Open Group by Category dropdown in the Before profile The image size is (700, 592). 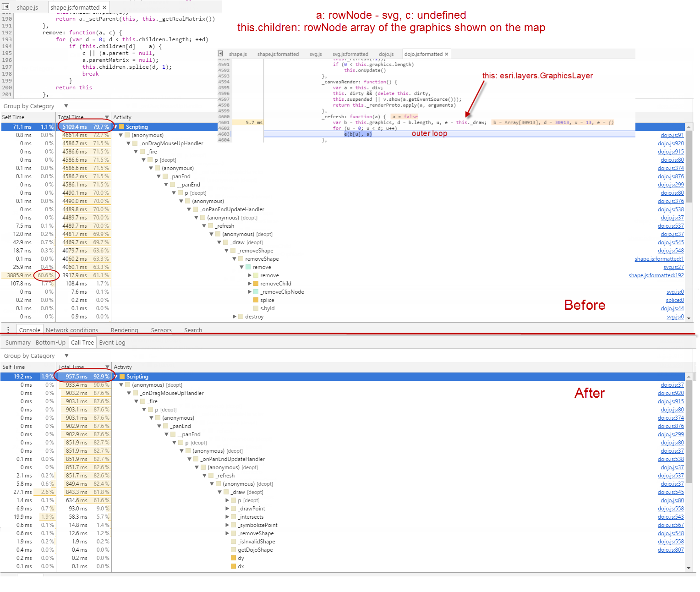(x=66, y=106)
